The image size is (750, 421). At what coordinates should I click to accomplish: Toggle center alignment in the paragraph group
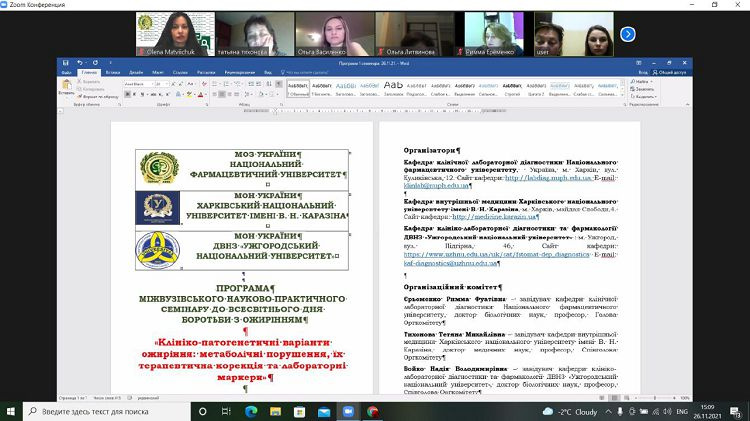(222, 94)
